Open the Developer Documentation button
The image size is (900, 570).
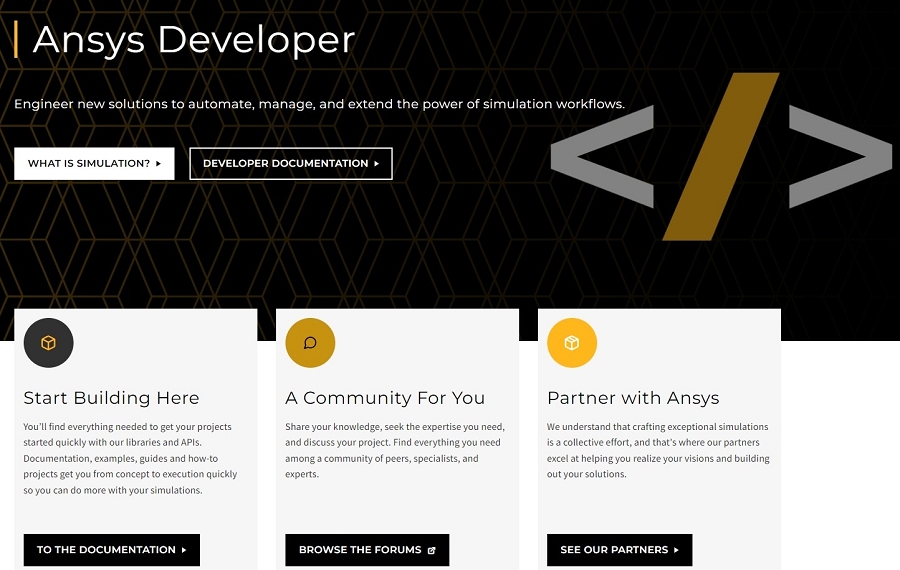[290, 164]
